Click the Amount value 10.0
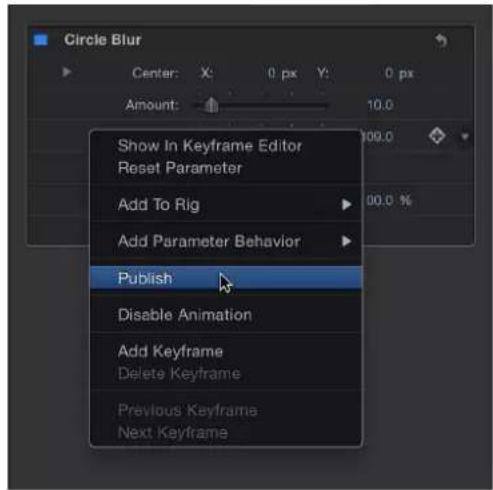This screenshot has height=490, width=493. click(380, 105)
